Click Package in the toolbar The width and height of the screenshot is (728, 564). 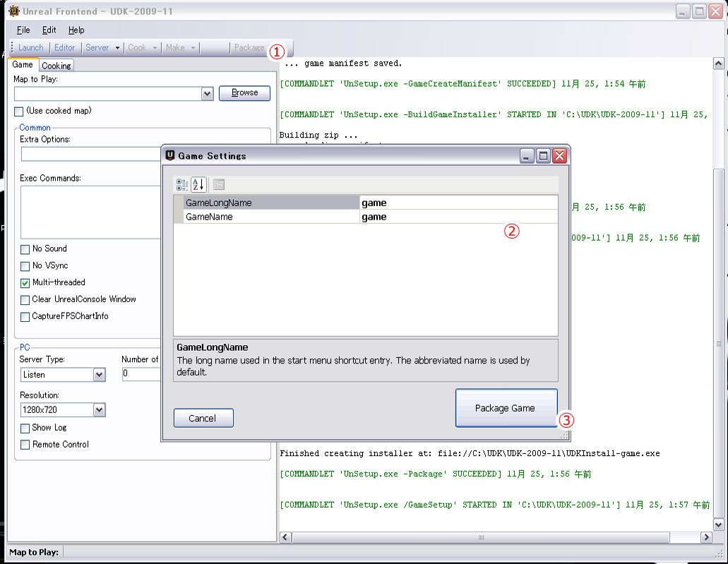[249, 47]
